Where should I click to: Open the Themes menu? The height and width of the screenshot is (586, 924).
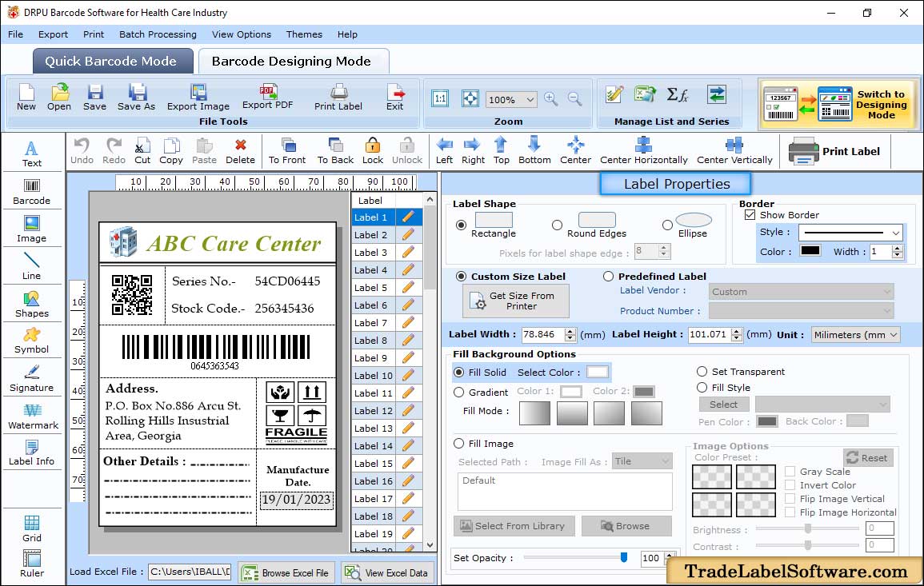304,34
